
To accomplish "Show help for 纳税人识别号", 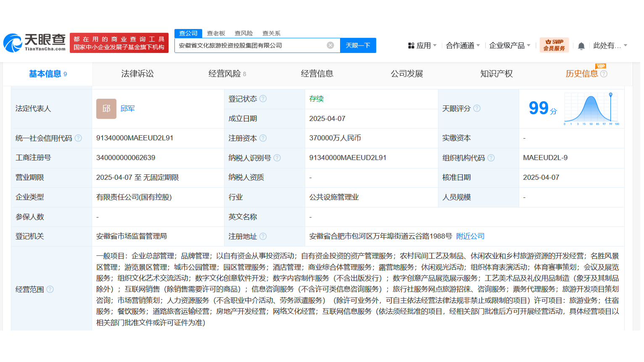I will (277, 158).
